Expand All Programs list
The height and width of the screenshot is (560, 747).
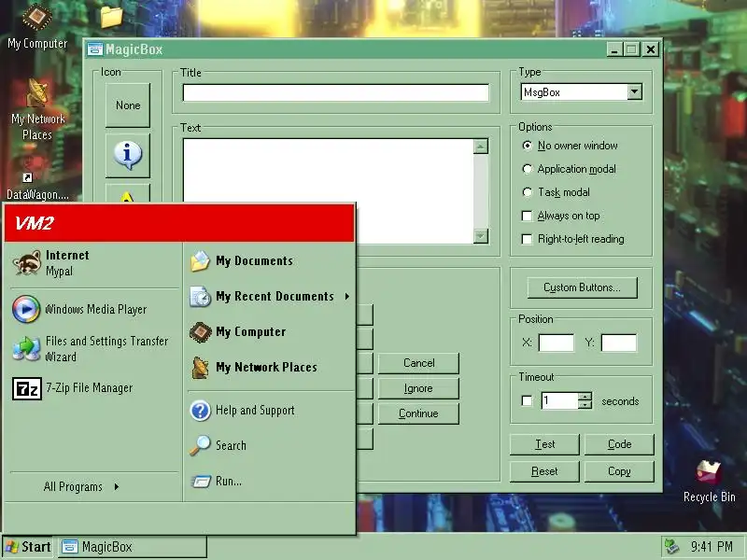click(x=81, y=486)
